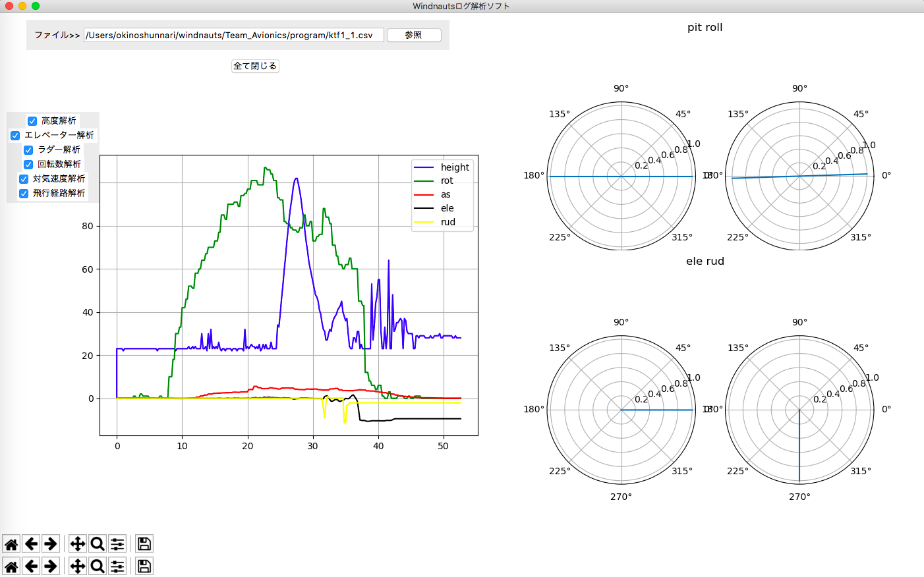Open subplot configuration in lower matplotlib toolbar

point(117,566)
